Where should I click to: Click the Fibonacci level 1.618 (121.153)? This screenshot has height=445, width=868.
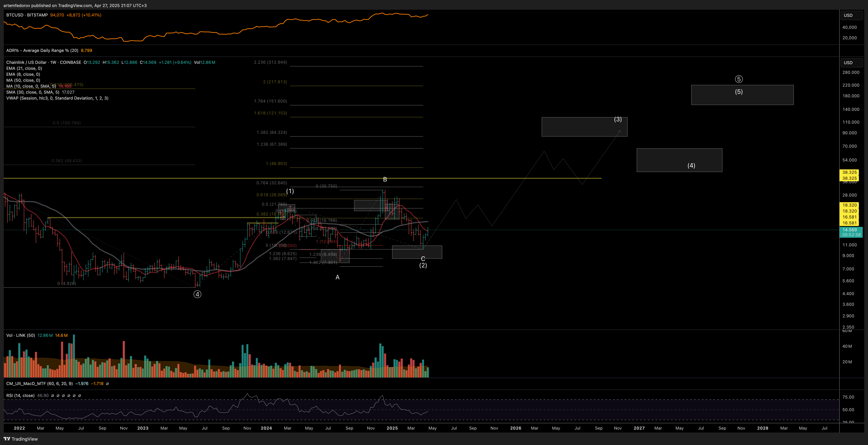pyautogui.click(x=270, y=113)
